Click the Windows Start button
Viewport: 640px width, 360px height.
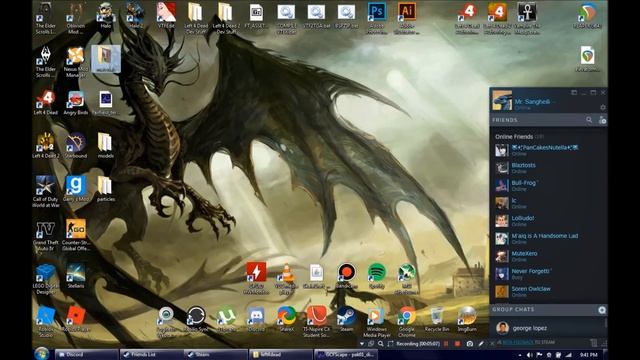click(x=42, y=354)
